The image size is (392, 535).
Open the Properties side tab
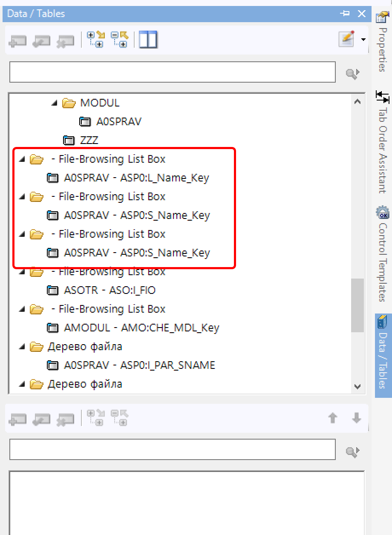pos(382,43)
